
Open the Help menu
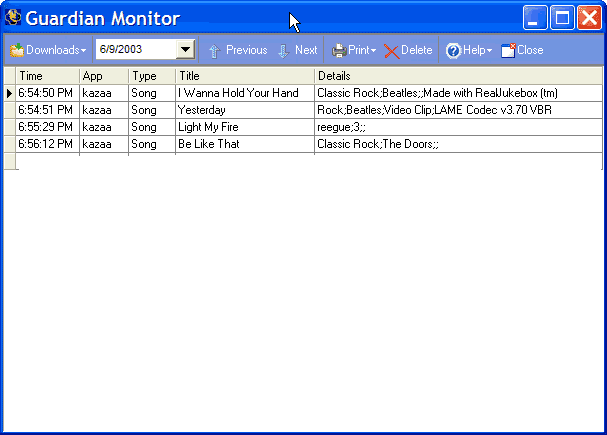tap(469, 50)
